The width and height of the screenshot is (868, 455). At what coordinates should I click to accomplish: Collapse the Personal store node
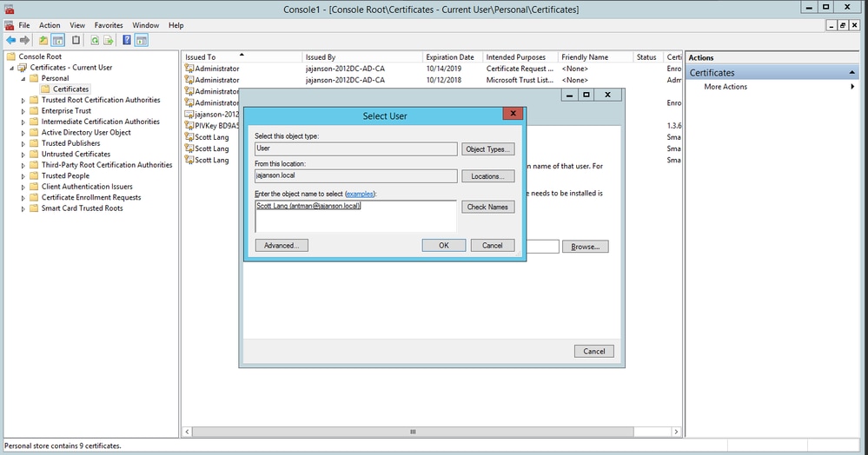[x=23, y=79]
